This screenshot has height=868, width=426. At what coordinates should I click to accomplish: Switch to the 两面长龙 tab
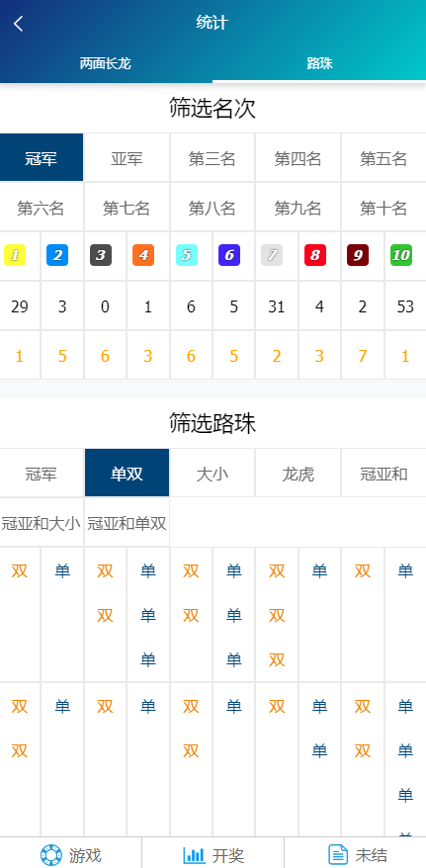click(105, 63)
